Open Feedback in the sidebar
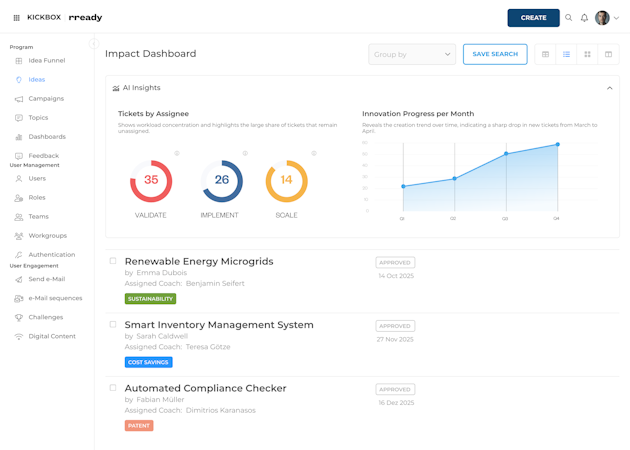This screenshot has width=630, height=450. click(43, 155)
